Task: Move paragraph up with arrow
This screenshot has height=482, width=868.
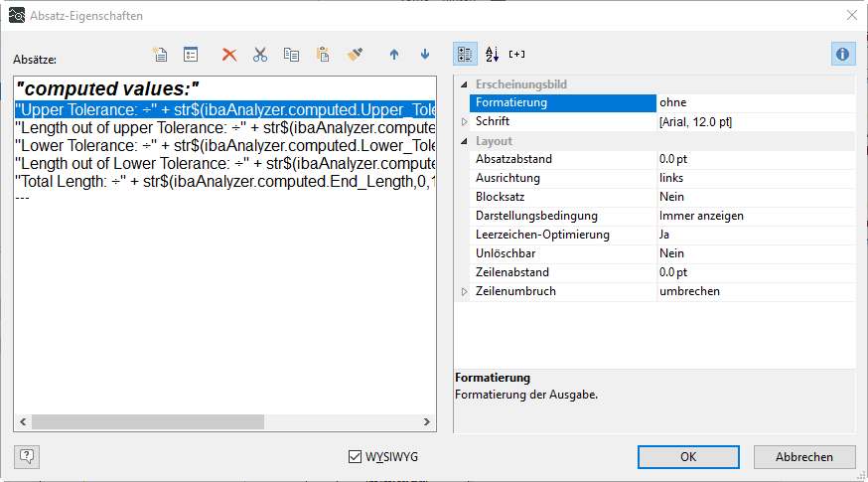Action: [x=394, y=55]
